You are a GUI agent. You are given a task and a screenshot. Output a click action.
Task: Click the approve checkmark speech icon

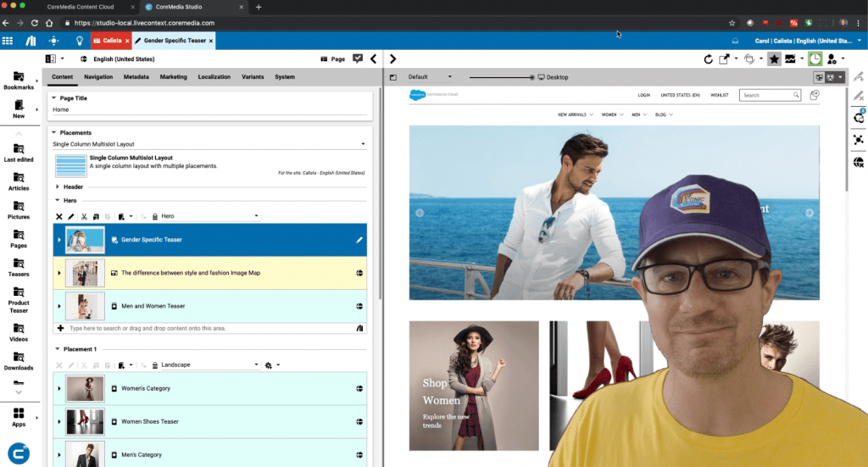pos(358,58)
